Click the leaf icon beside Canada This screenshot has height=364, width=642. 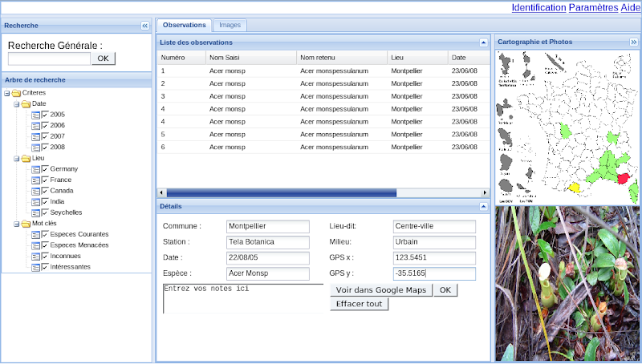tap(36, 191)
